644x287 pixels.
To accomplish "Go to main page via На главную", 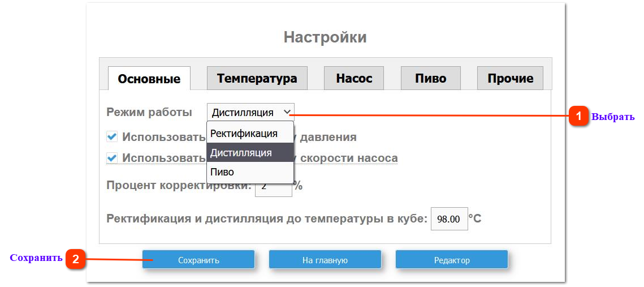I will [325, 260].
